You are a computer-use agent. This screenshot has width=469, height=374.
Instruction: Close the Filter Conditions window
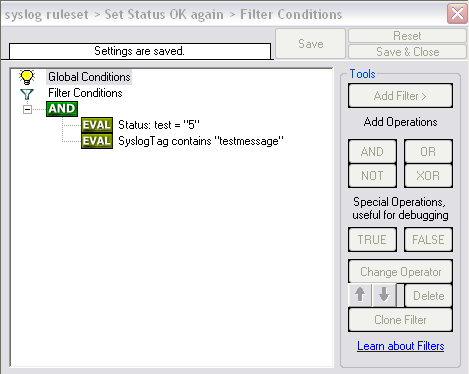[x=457, y=14]
